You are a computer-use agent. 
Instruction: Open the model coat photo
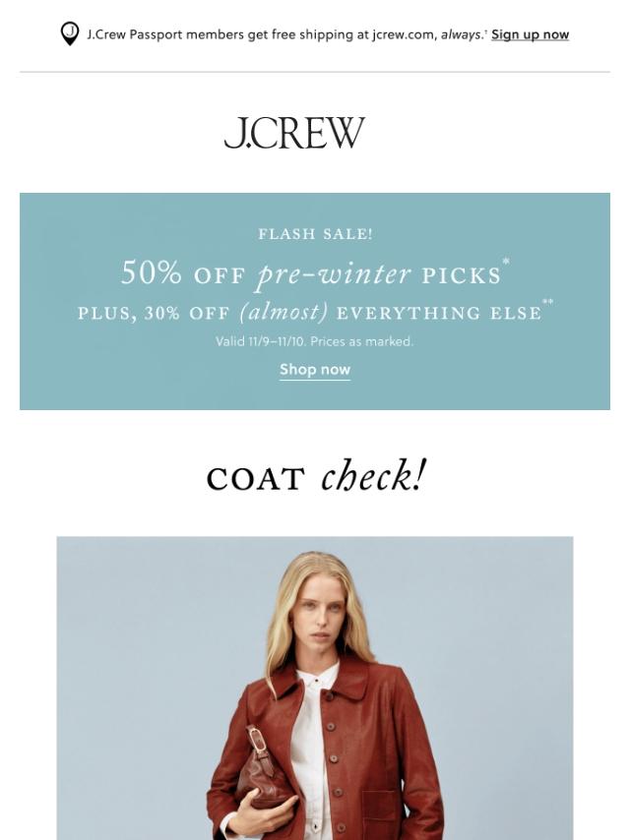click(315, 688)
